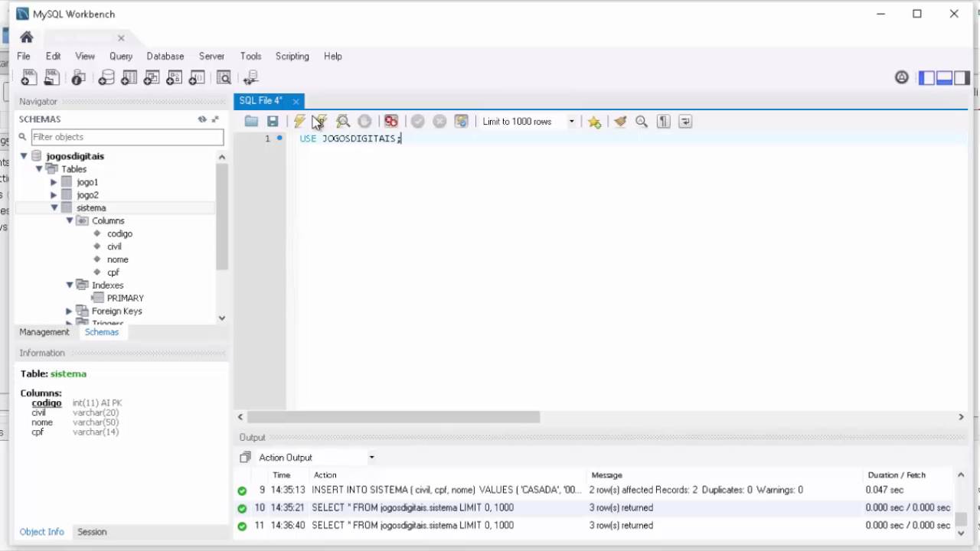Close the SQL File 4 tab

tap(296, 101)
